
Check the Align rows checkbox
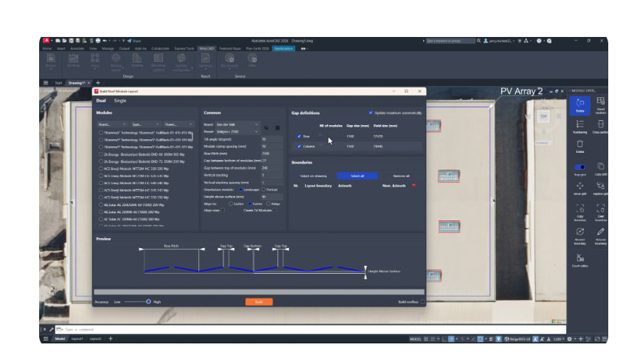click(x=223, y=210)
